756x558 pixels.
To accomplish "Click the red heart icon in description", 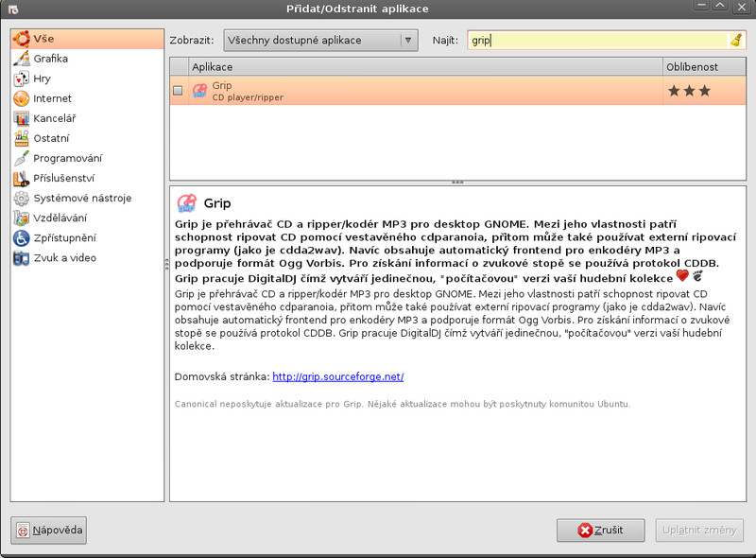I will click(682, 275).
